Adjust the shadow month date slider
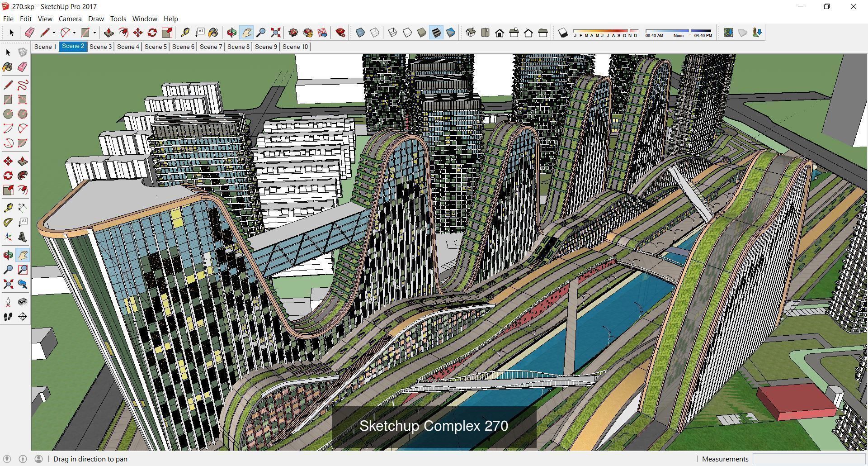 (x=606, y=33)
